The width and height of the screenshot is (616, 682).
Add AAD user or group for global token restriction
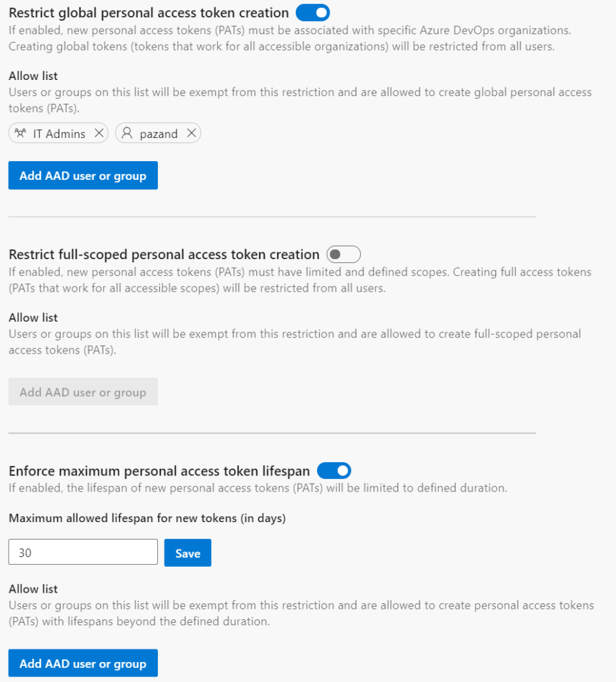(x=83, y=176)
